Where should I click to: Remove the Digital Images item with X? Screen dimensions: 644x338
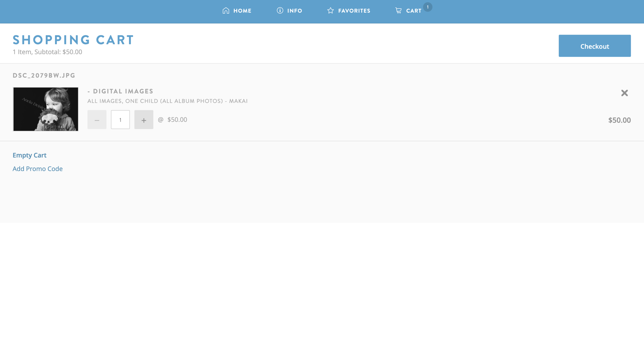[624, 93]
